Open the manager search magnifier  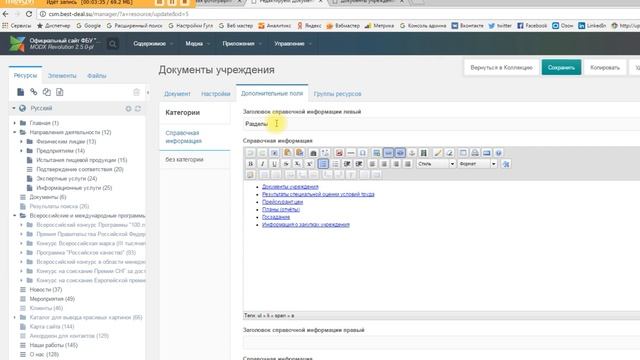pyautogui.click(x=113, y=44)
